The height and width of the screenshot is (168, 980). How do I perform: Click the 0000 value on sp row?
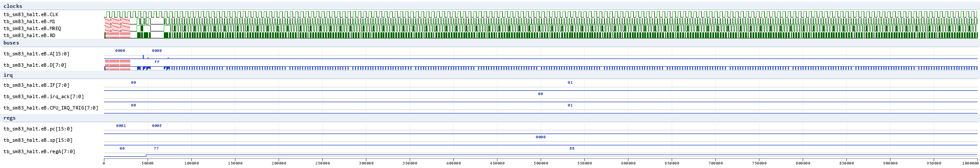[541, 137]
